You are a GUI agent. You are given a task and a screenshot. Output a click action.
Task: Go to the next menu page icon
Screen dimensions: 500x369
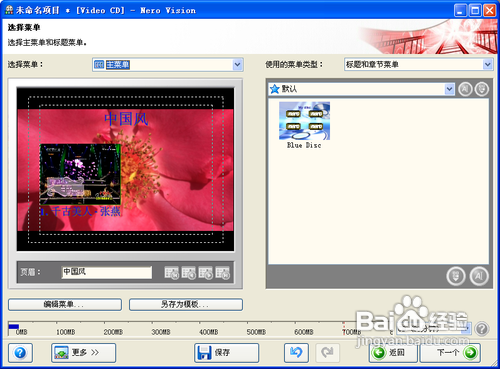[x=205, y=273]
